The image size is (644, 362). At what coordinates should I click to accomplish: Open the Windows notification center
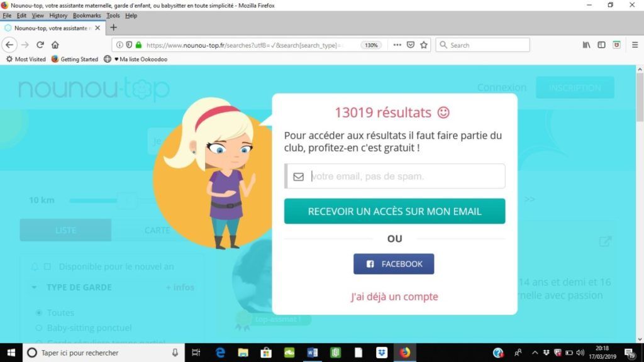(630, 353)
